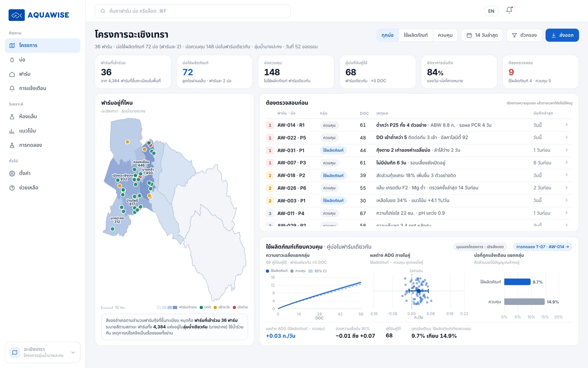Click the bar chart icon beside แนวโน้ม
This screenshot has height=368, width=588.
(12, 131)
